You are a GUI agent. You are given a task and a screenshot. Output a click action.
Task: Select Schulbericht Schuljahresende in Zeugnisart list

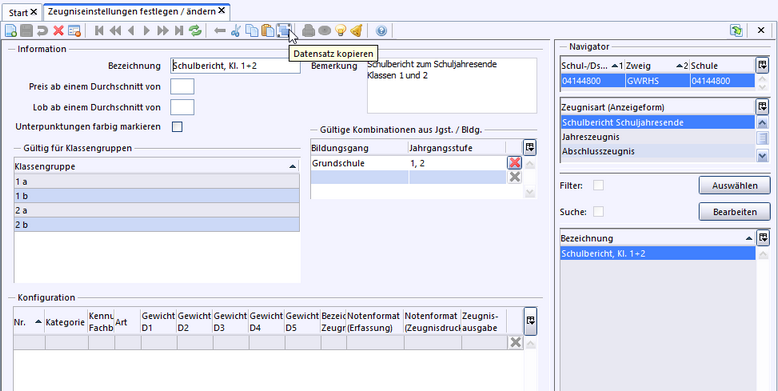point(657,122)
